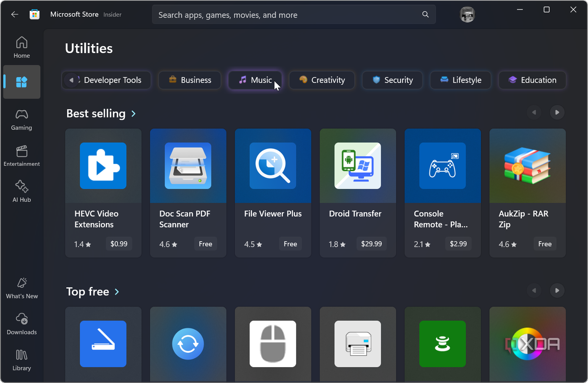
Task: Select the Apps icon in sidebar
Action: pos(22,82)
